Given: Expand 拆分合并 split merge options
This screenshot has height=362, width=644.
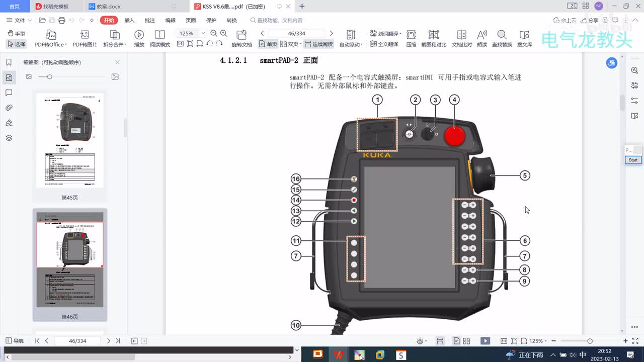Looking at the screenshot, I should coord(125,45).
